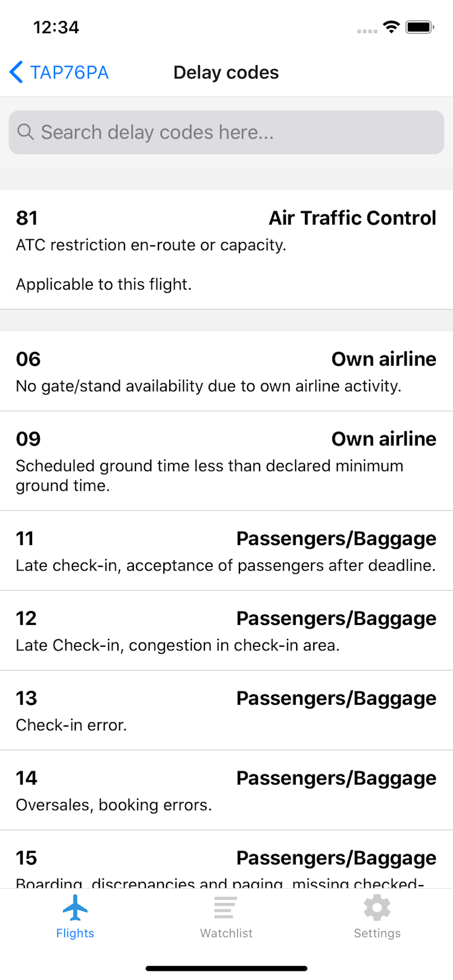Tap the Settings gear icon

(x=377, y=907)
